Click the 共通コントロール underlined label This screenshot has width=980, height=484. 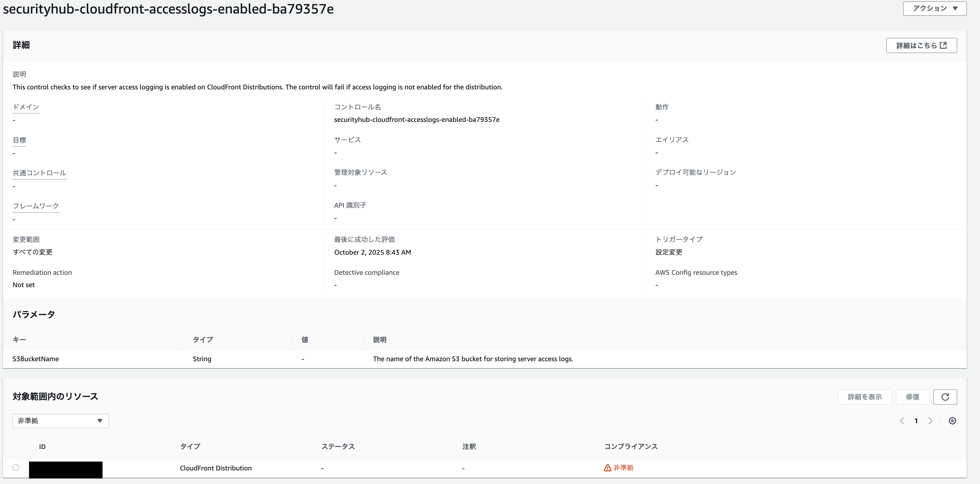[39, 173]
